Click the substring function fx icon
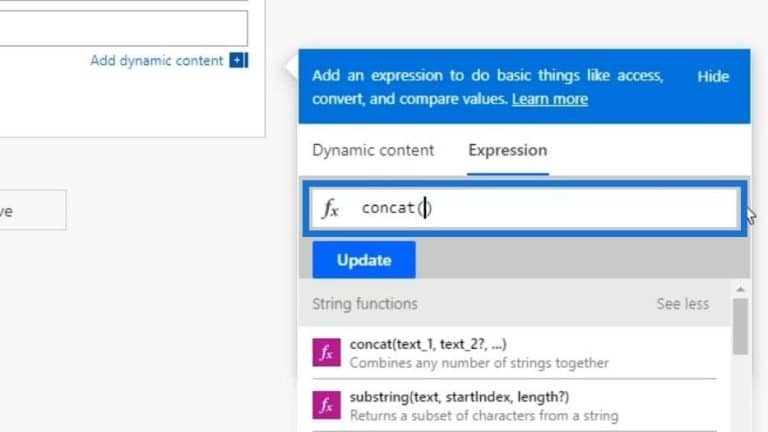The width and height of the screenshot is (768, 432). [x=326, y=405]
